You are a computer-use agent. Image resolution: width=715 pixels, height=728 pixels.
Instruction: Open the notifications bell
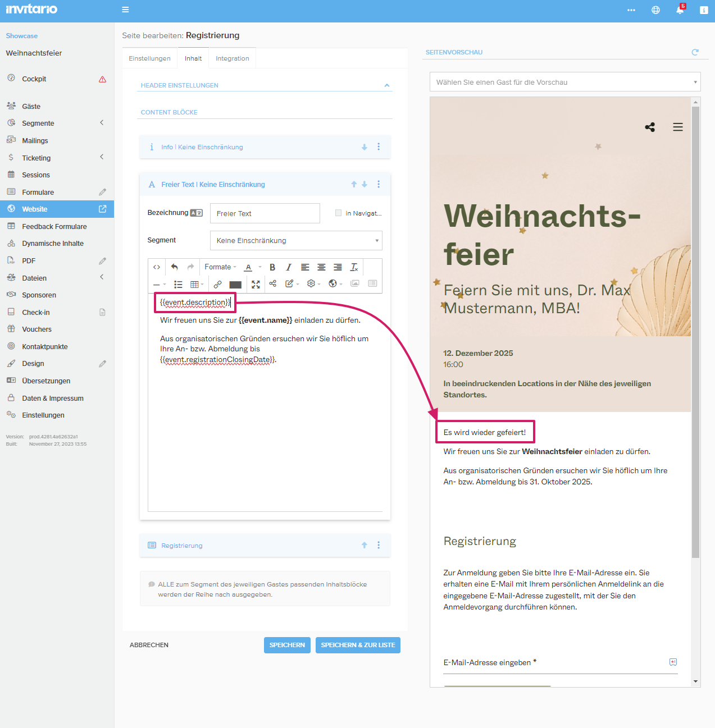pos(680,10)
